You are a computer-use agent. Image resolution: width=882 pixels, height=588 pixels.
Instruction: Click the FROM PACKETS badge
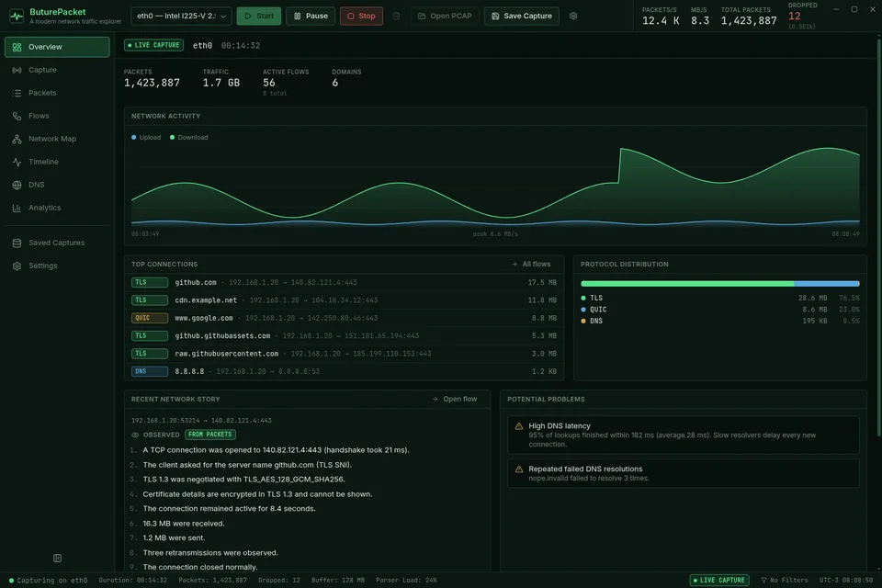pyautogui.click(x=209, y=435)
